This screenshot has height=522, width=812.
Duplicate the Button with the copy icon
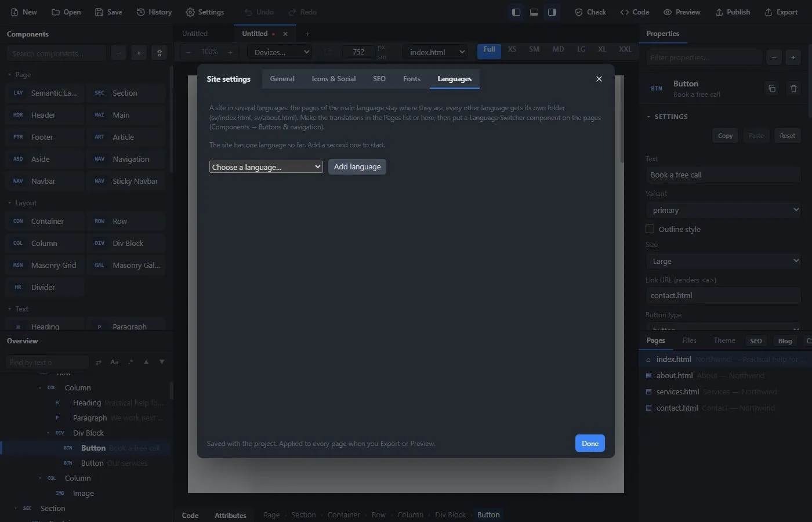point(772,88)
